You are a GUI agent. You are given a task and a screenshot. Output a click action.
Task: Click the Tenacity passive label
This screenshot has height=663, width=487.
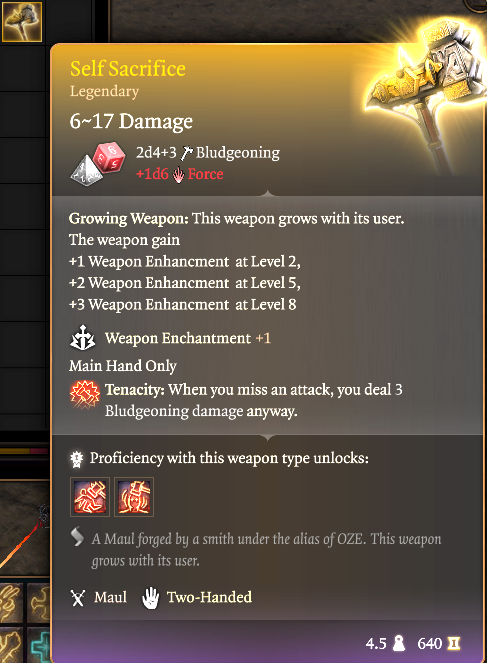pos(134,389)
